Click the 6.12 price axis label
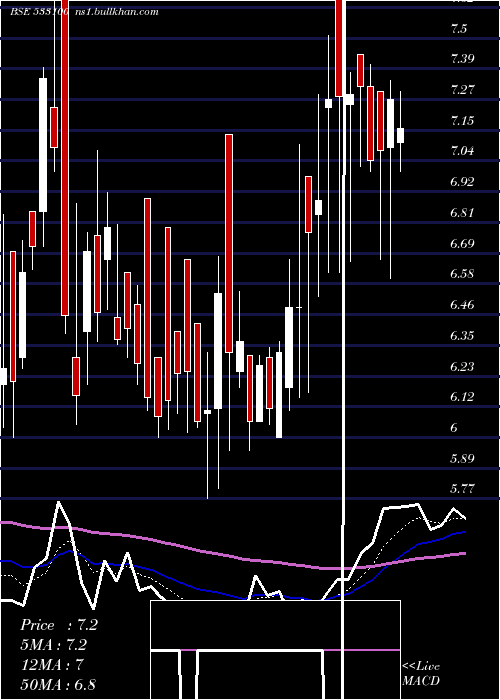The image size is (500, 700). [x=462, y=397]
